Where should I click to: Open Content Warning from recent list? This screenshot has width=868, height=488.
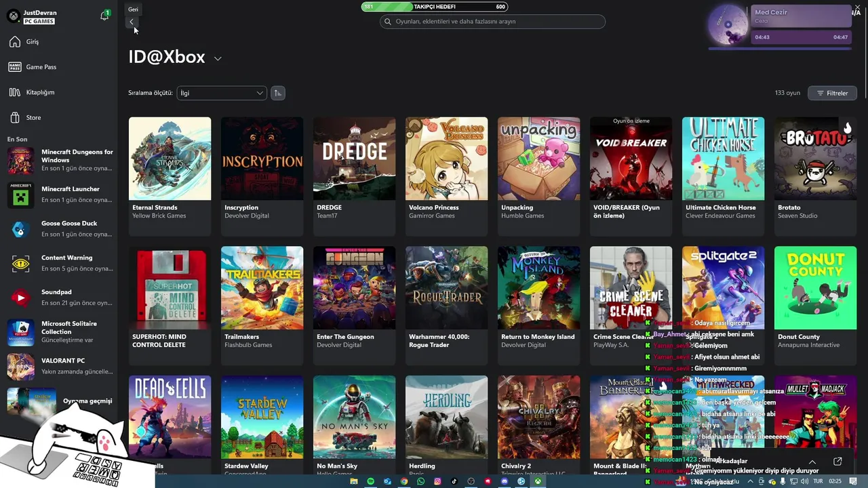59,263
